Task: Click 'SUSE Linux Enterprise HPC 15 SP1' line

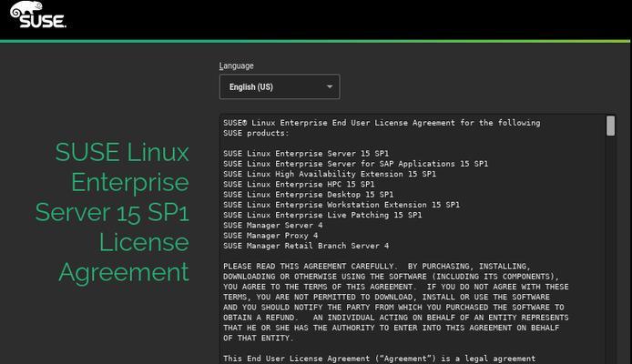Action: click(x=299, y=185)
